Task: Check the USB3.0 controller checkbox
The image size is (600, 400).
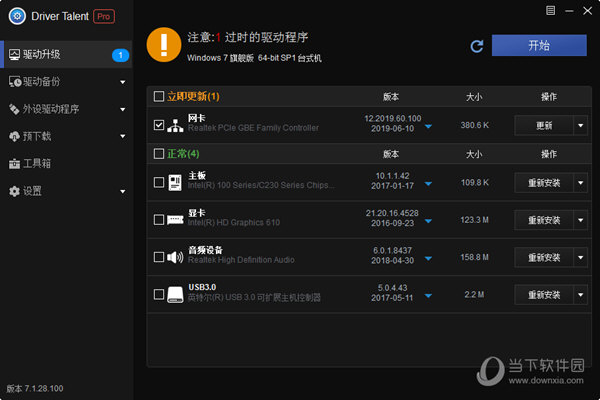Action: click(159, 295)
